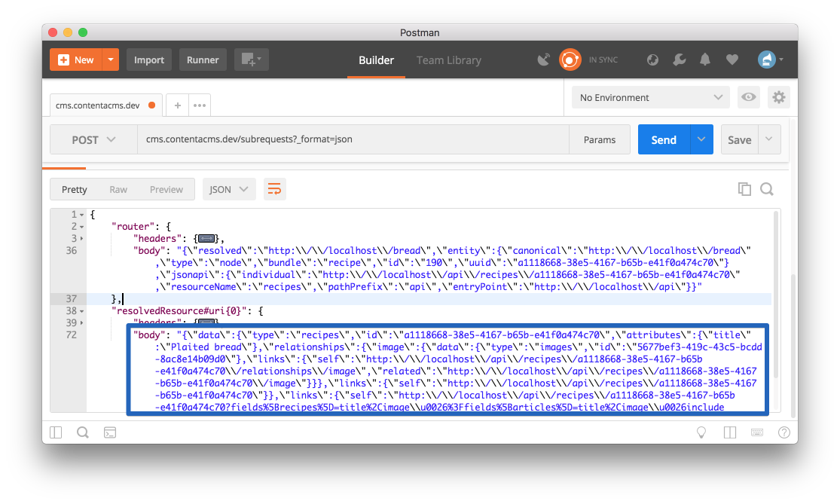Copy response with the copy icon

[744, 189]
